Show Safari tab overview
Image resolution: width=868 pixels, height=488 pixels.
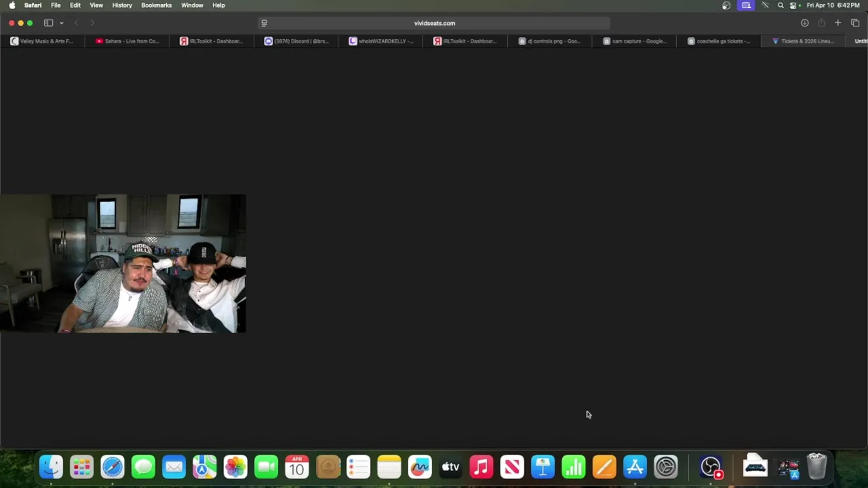click(855, 23)
